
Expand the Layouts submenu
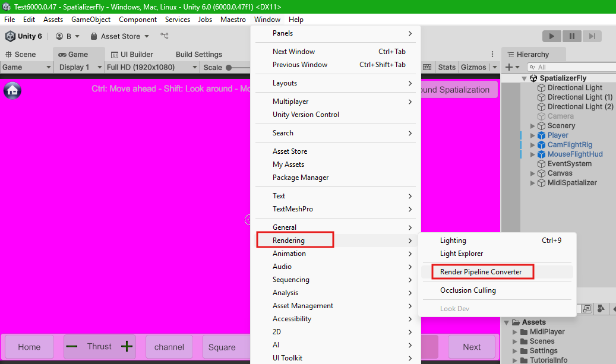336,83
